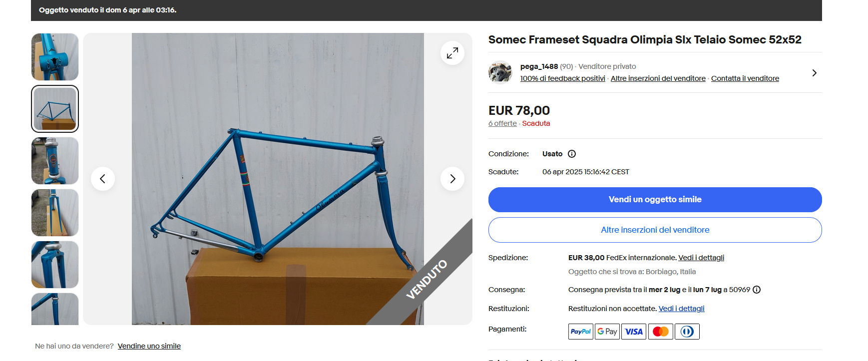Advance to the next frame photo

click(452, 179)
